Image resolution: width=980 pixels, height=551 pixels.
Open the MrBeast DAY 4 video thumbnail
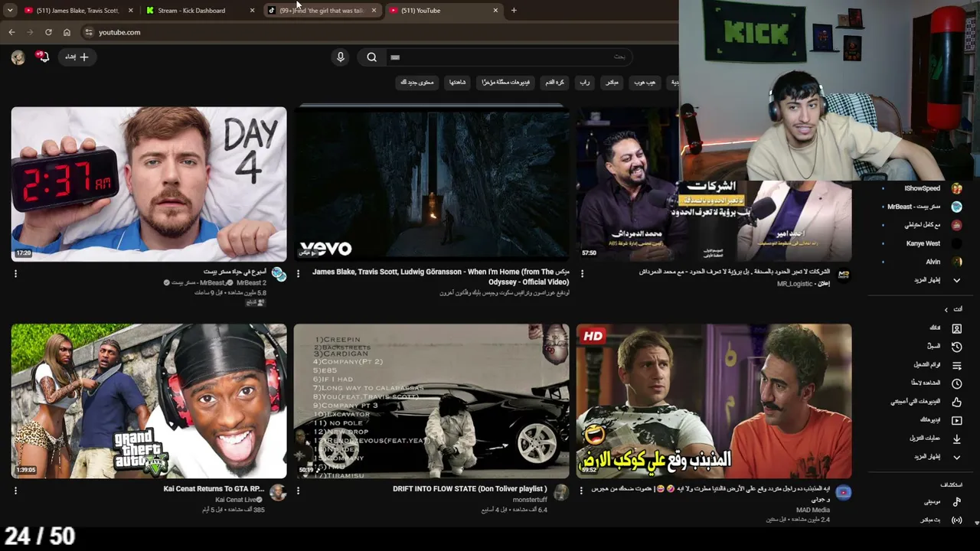click(x=149, y=184)
